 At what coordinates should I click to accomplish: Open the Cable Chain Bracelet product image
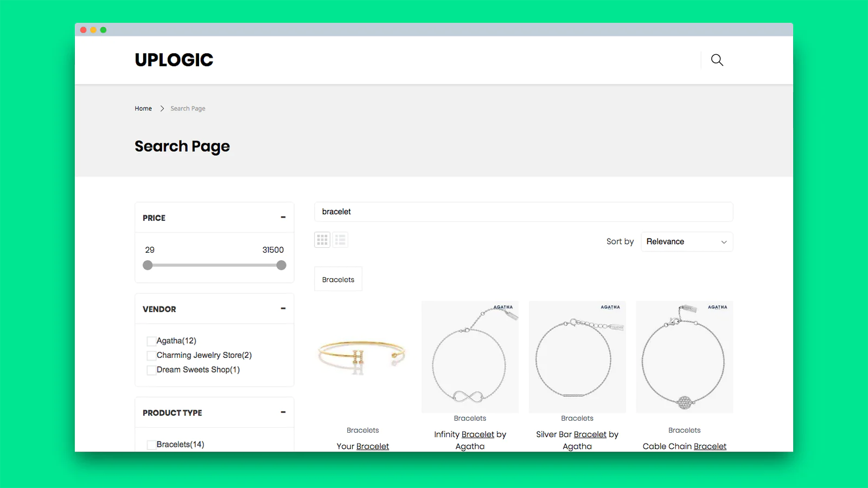point(685,357)
